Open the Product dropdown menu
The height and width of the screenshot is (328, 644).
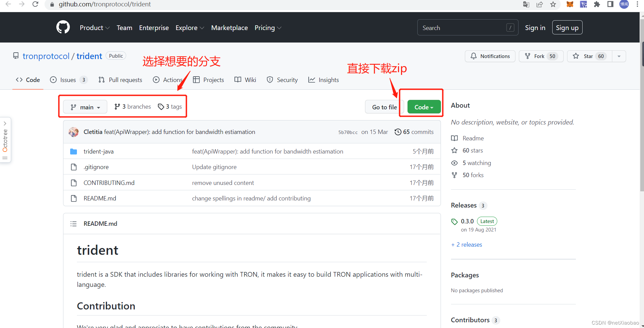point(94,28)
